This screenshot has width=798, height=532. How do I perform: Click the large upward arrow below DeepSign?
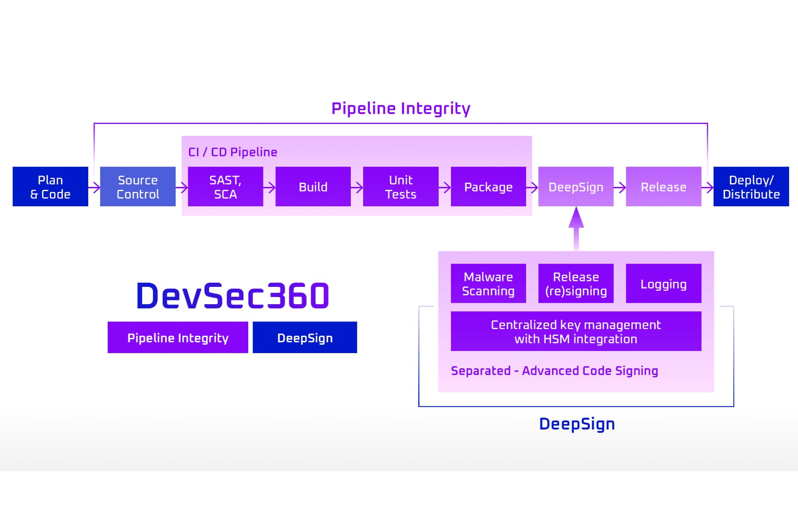[x=576, y=228]
